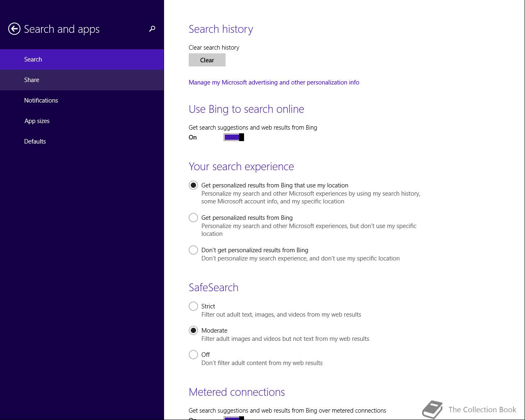Turn off Bing search suggestions toggle
Image resolution: width=525 pixels, height=420 pixels.
click(x=234, y=137)
